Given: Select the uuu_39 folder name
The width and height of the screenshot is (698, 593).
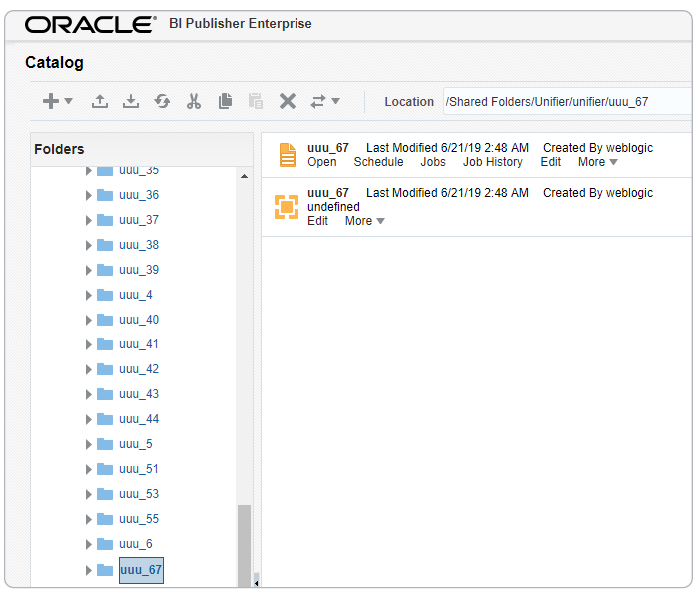Looking at the screenshot, I should (x=139, y=270).
